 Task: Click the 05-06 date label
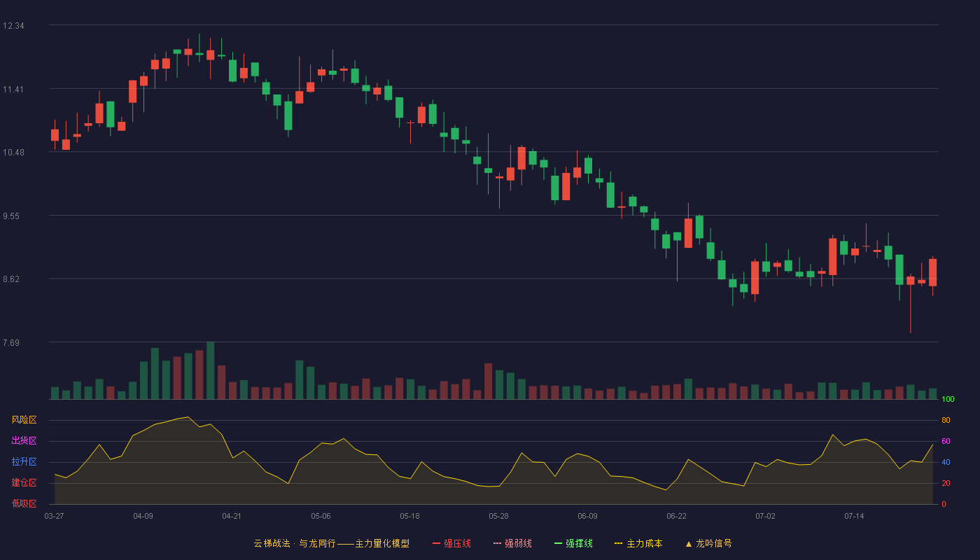(321, 516)
